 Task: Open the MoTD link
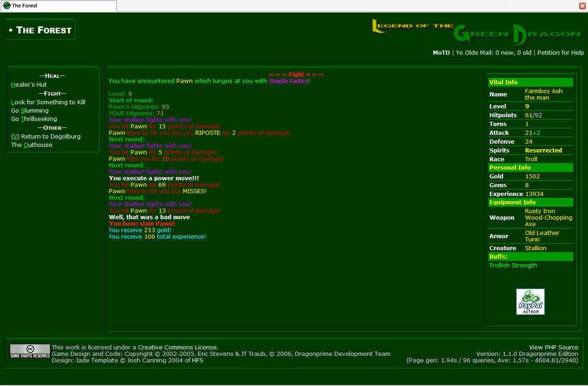(441, 53)
